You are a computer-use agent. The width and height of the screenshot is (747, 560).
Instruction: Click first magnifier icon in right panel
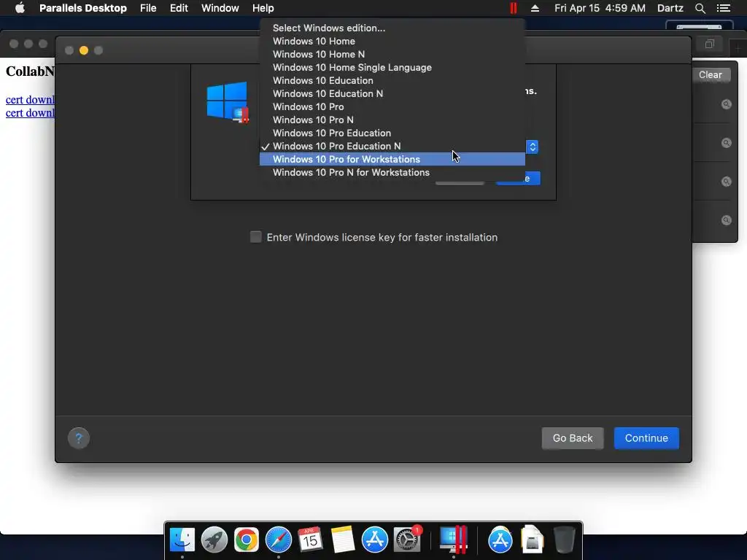[x=726, y=104]
